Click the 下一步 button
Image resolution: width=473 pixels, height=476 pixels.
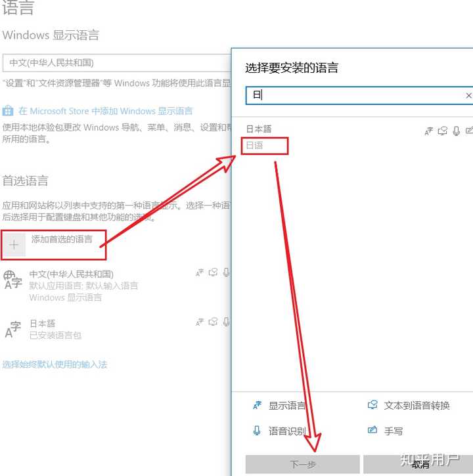(303, 464)
